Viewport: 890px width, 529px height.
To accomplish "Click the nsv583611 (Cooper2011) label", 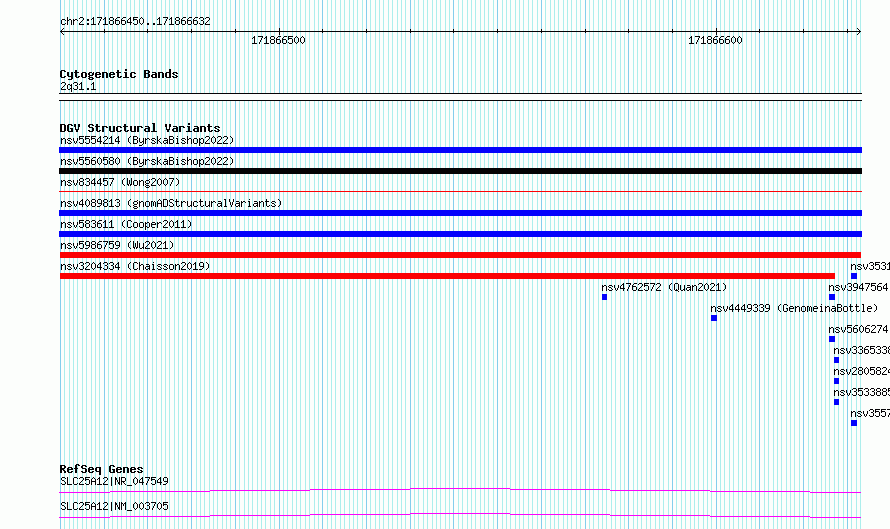I will point(126,224).
